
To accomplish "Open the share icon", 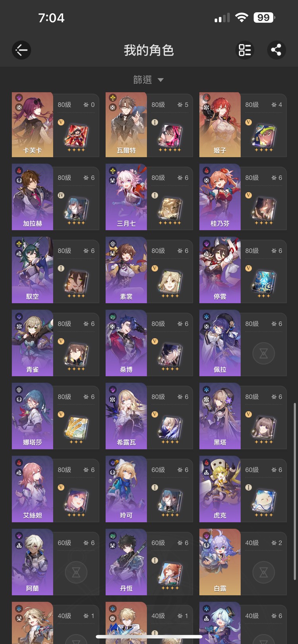I will coord(276,50).
